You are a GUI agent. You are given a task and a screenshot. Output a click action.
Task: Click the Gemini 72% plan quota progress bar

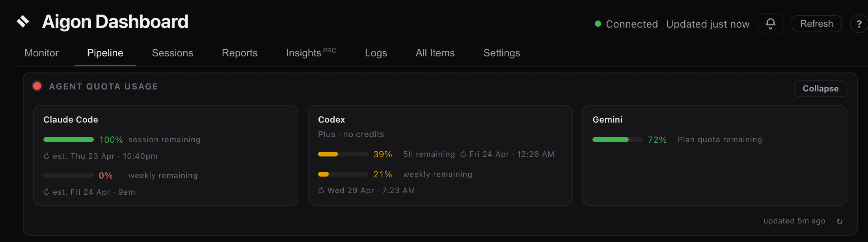[x=617, y=140]
